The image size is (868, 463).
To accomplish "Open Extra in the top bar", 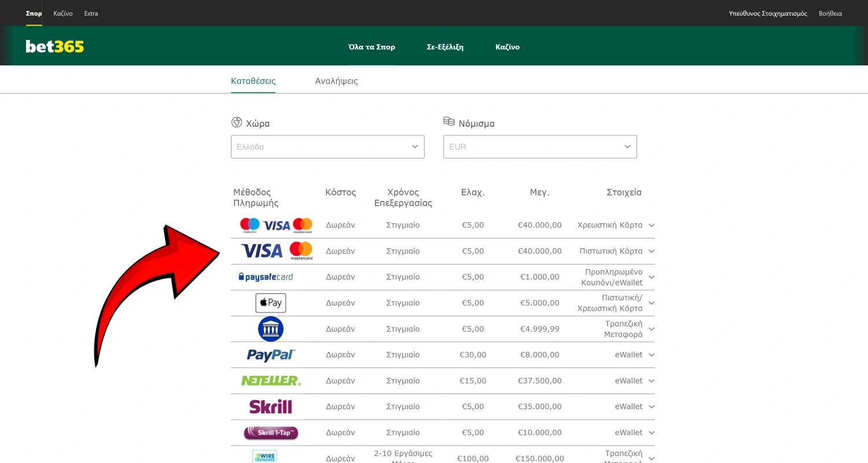I will [91, 13].
